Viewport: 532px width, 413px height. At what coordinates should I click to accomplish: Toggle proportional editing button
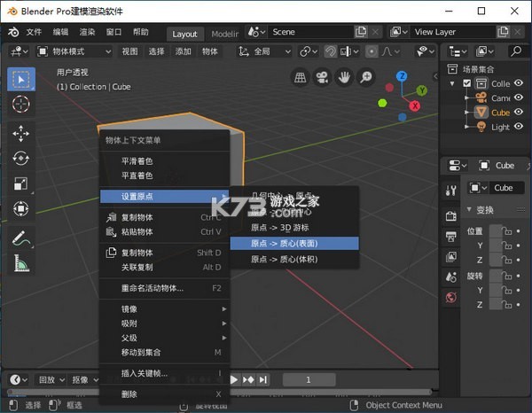(372, 51)
